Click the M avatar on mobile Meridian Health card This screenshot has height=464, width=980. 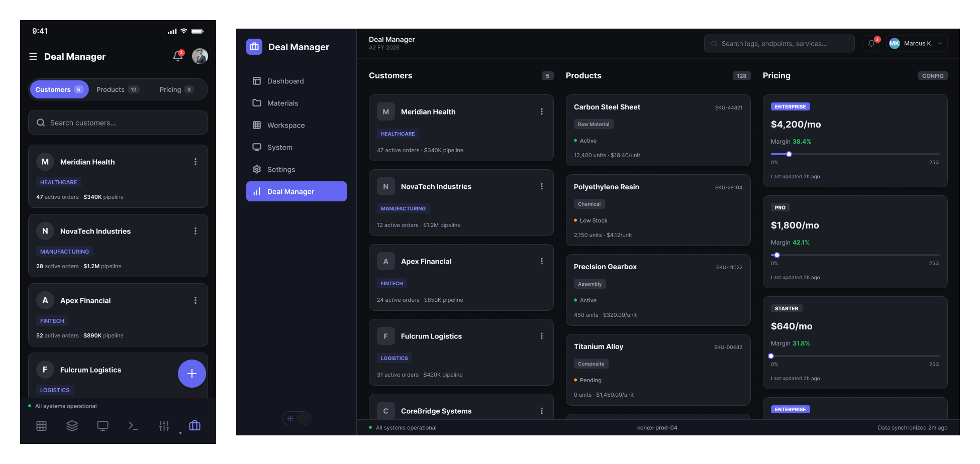[45, 162]
